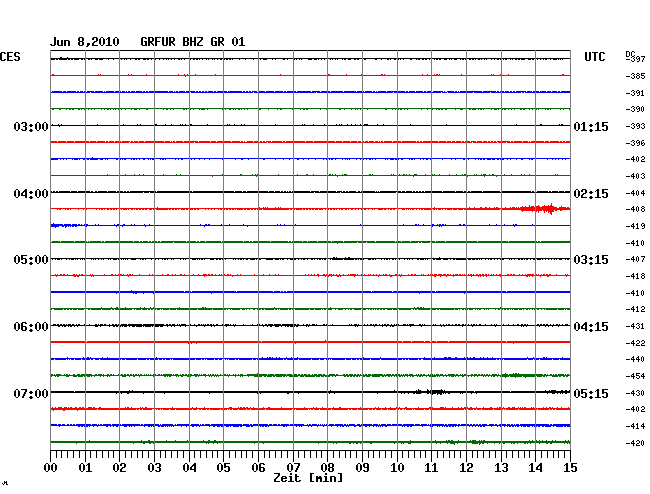Screen dimensions: 650x494
Task: Click the 03 minute tick label
Action: pyautogui.click(x=154, y=468)
